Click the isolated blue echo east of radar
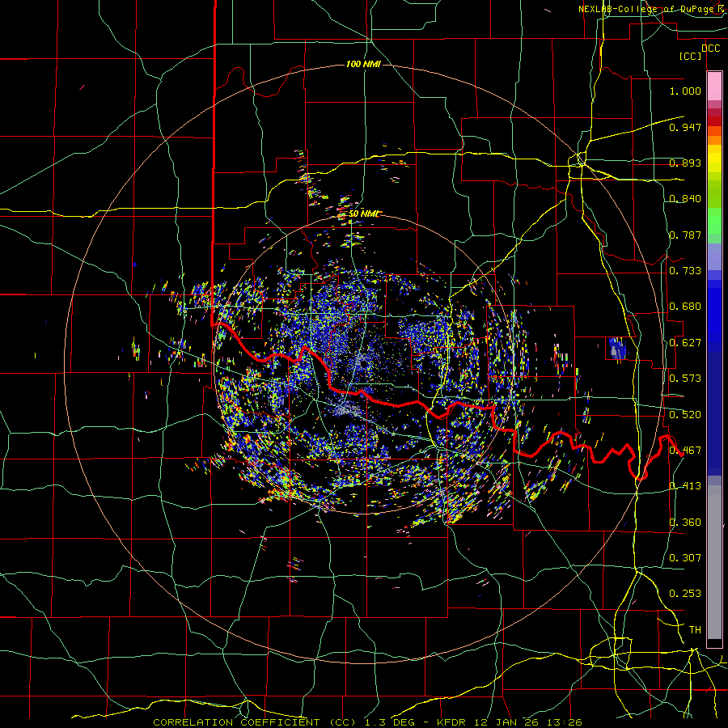The height and width of the screenshot is (728, 728). coord(617,348)
